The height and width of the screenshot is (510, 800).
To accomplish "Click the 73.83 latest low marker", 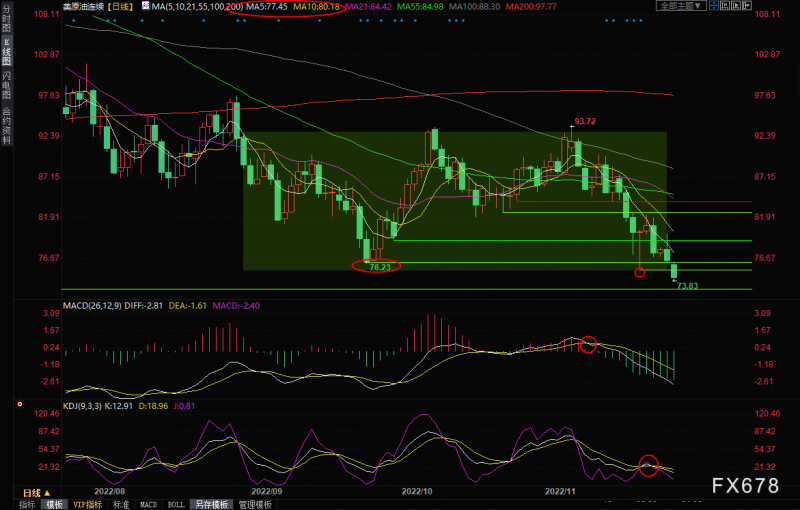I will (687, 286).
